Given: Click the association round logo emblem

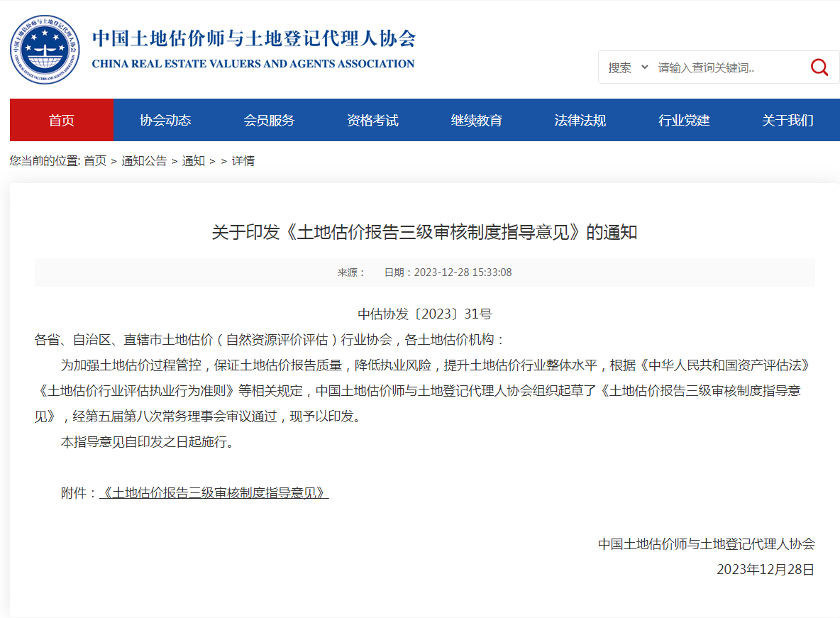Looking at the screenshot, I should pyautogui.click(x=45, y=49).
